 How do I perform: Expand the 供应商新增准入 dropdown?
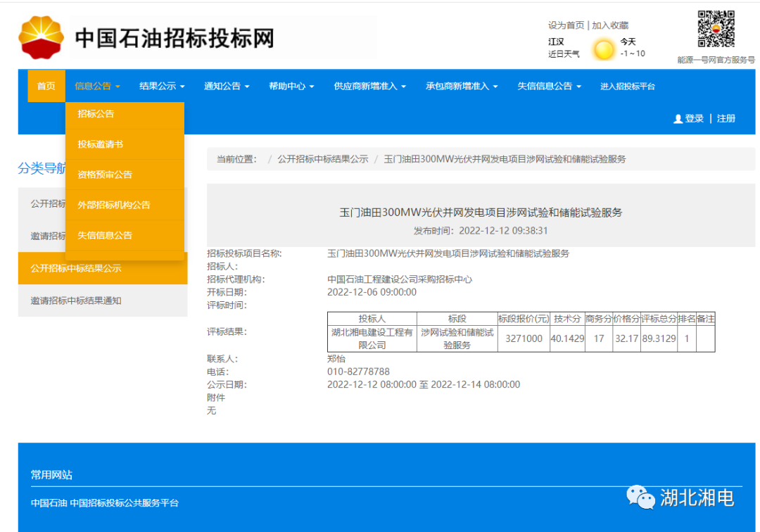pyautogui.click(x=366, y=86)
